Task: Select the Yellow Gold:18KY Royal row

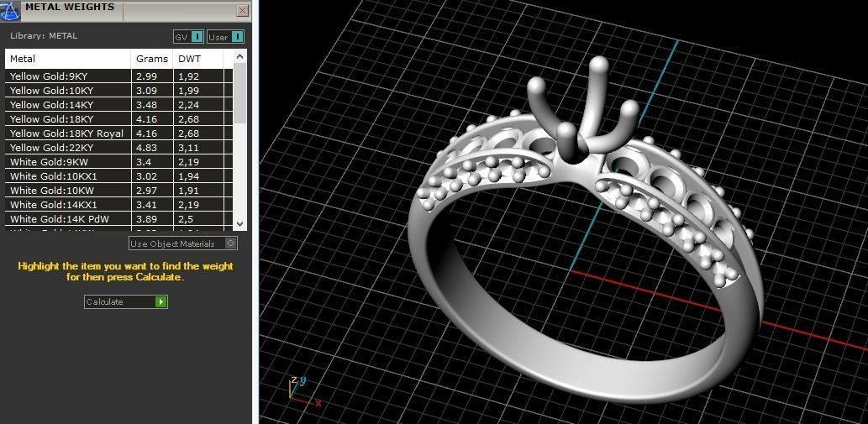Action: point(119,133)
